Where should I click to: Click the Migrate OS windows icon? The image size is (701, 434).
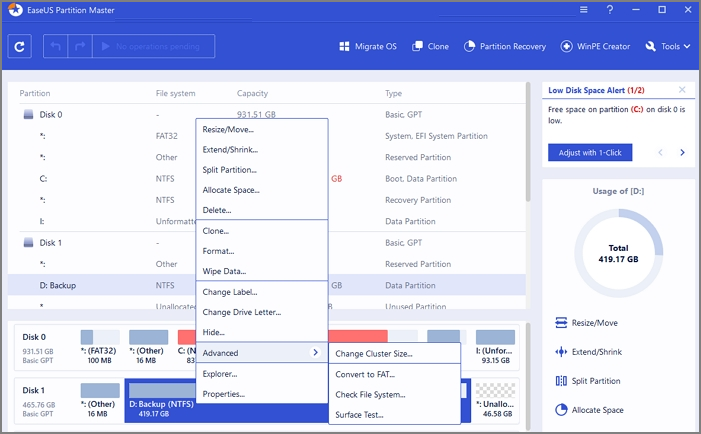[x=344, y=46]
